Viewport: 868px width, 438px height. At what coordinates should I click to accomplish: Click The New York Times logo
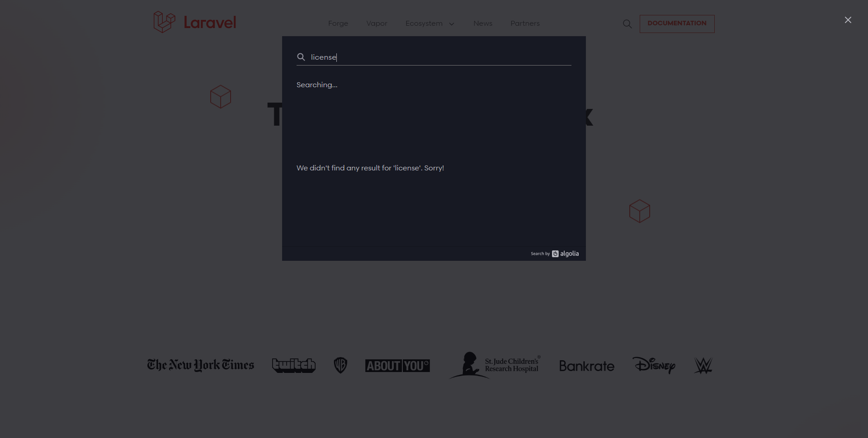201,365
